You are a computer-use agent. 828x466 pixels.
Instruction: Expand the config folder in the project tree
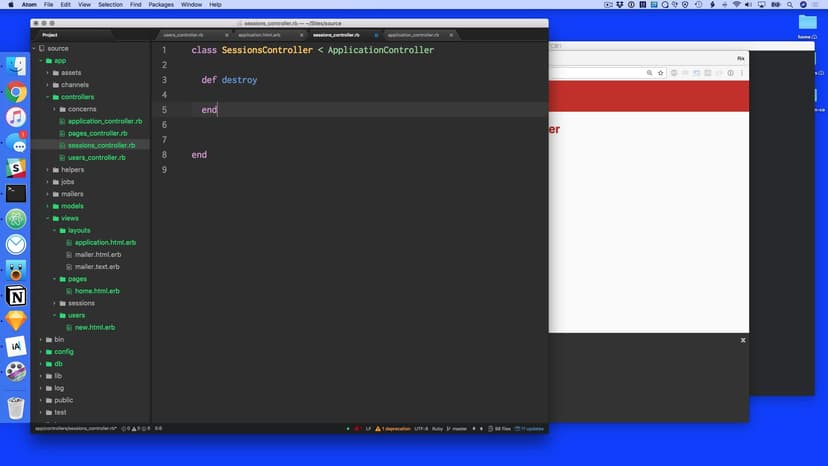(40, 352)
